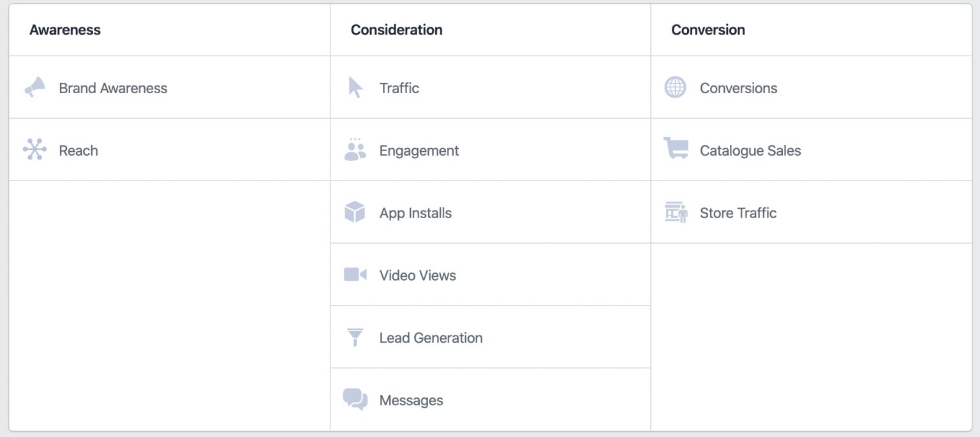
Task: Select the Lead Generation funnel icon
Action: pyautogui.click(x=355, y=337)
